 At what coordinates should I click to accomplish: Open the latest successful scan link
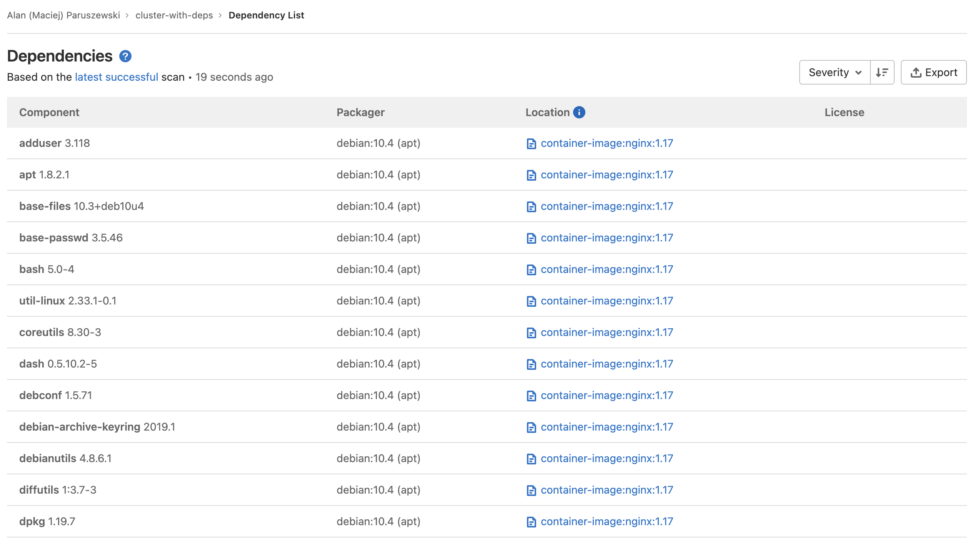click(116, 77)
